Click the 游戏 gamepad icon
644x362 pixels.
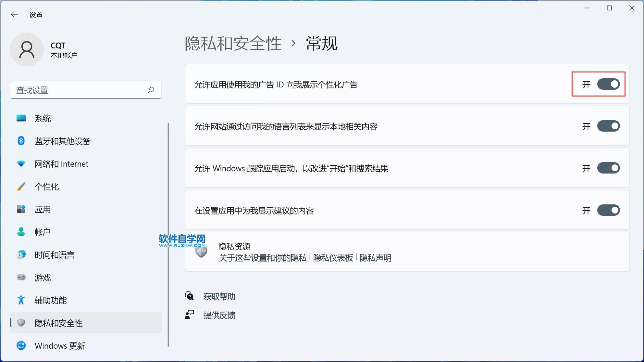point(21,277)
